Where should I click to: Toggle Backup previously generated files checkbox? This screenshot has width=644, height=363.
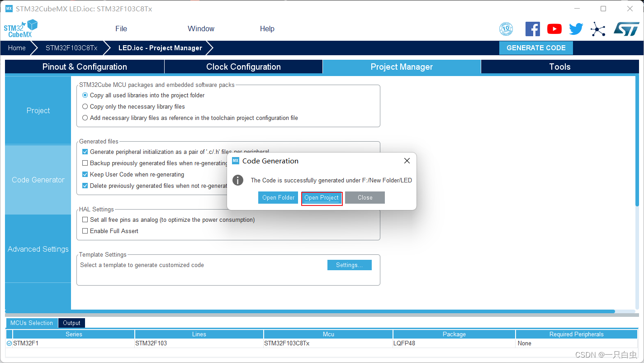click(x=85, y=163)
